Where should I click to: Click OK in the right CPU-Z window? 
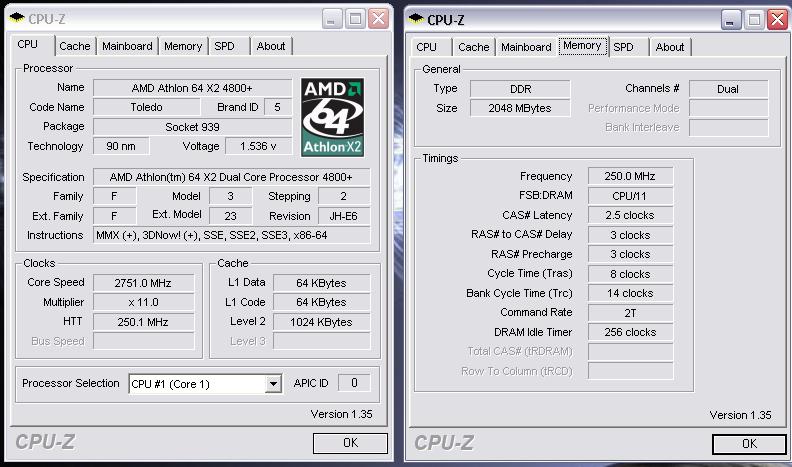point(750,444)
